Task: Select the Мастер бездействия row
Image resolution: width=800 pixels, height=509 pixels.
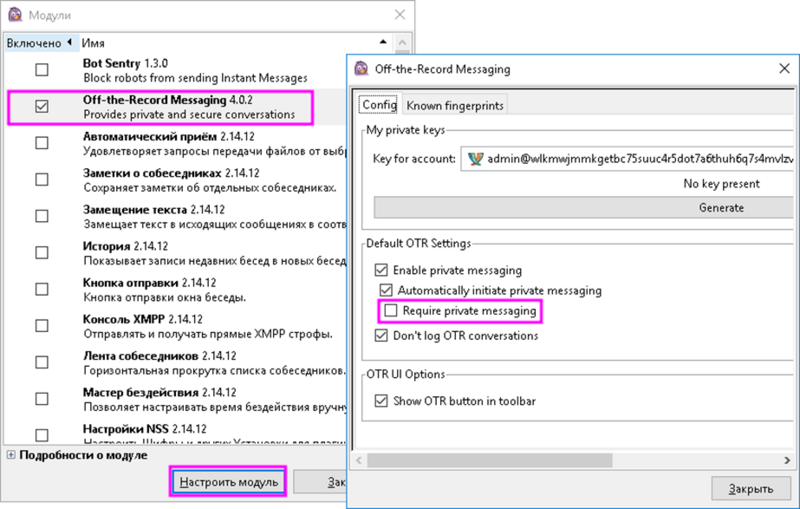Action: [x=174, y=400]
